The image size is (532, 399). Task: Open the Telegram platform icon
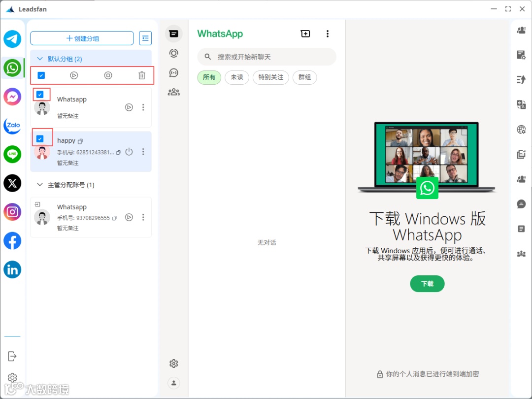tap(12, 39)
